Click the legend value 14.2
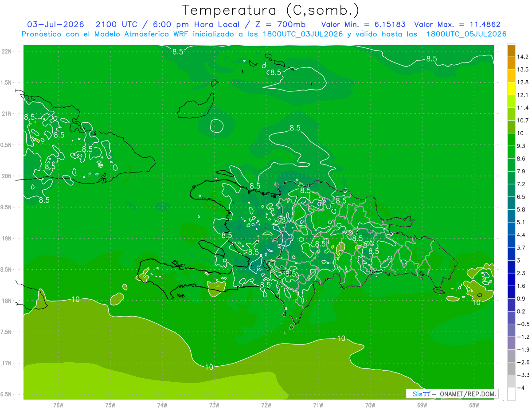The width and height of the screenshot is (532, 411). click(523, 57)
